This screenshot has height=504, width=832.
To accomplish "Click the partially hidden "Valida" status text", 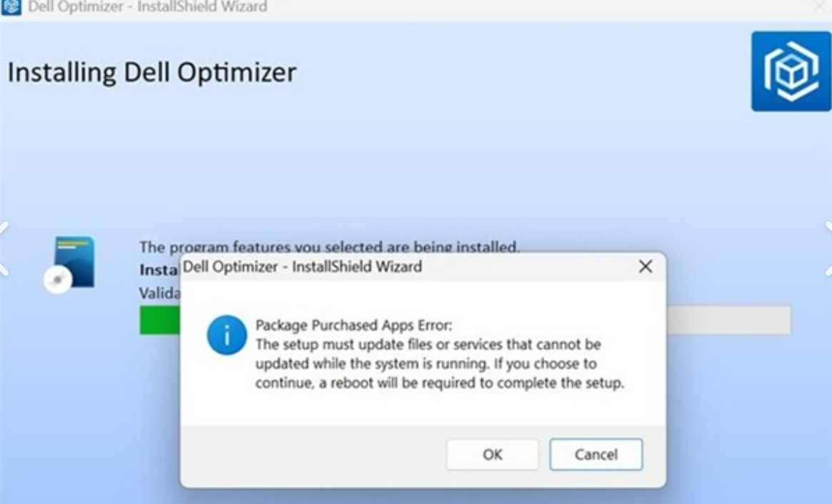I will coord(158,293).
